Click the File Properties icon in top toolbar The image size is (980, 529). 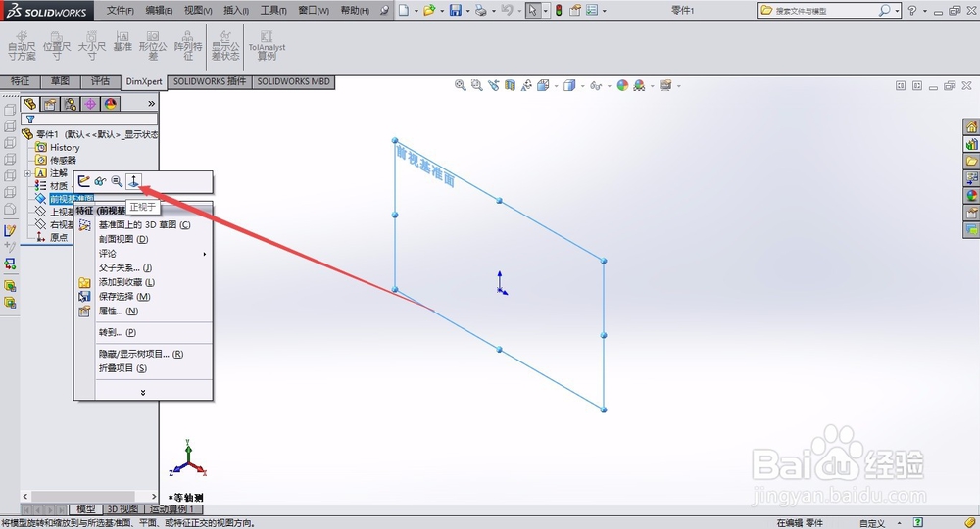pyautogui.click(x=575, y=10)
